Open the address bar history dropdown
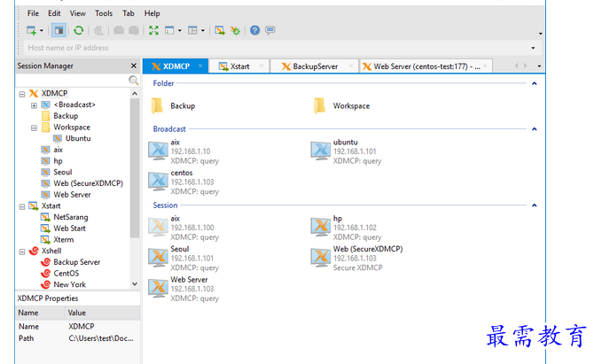This screenshot has height=364, width=594. (533, 48)
